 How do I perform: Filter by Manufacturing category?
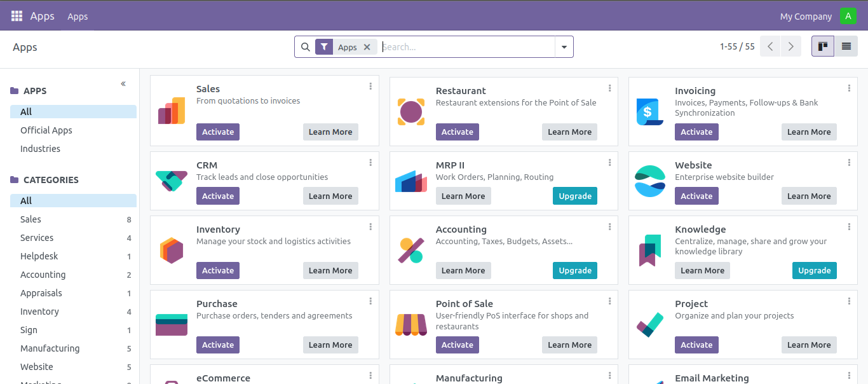(x=73, y=348)
